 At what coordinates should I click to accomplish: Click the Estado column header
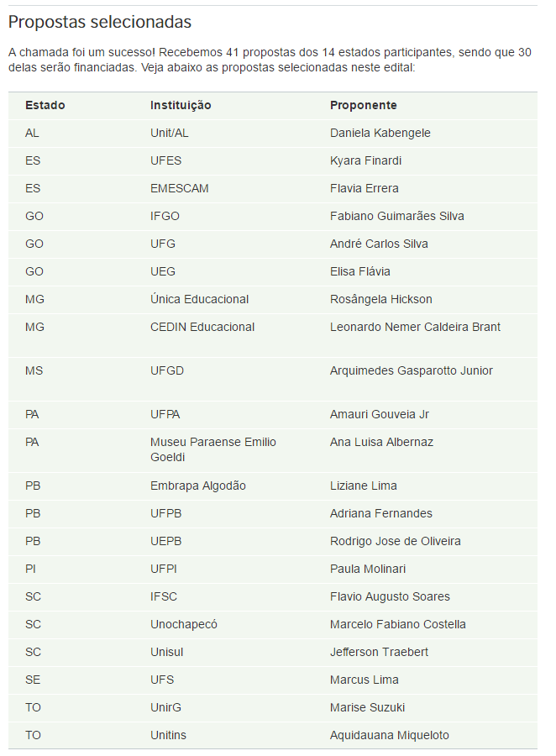point(45,105)
